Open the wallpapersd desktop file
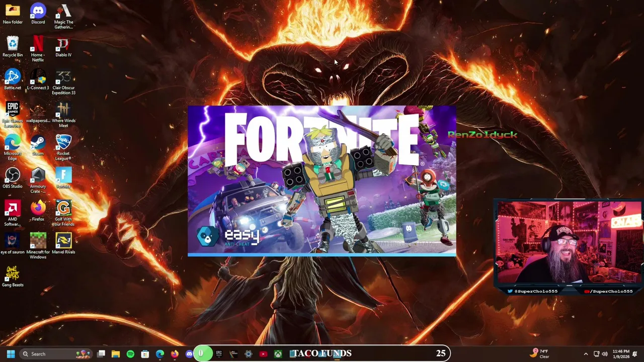The height and width of the screenshot is (362, 644). [38, 113]
